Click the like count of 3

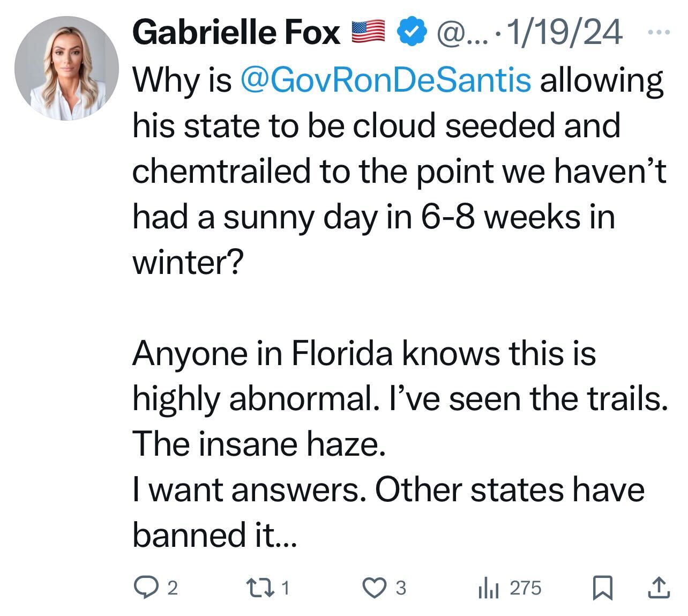point(401,589)
